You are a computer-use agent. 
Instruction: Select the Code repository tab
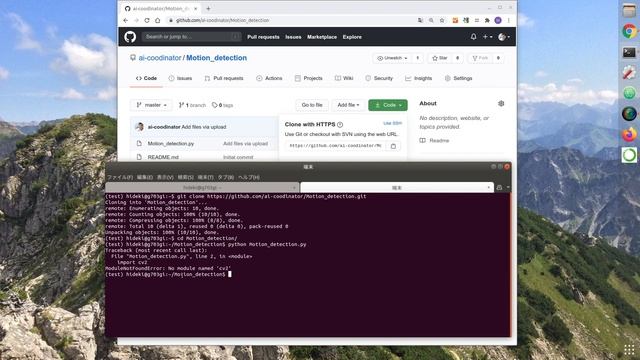click(147, 78)
